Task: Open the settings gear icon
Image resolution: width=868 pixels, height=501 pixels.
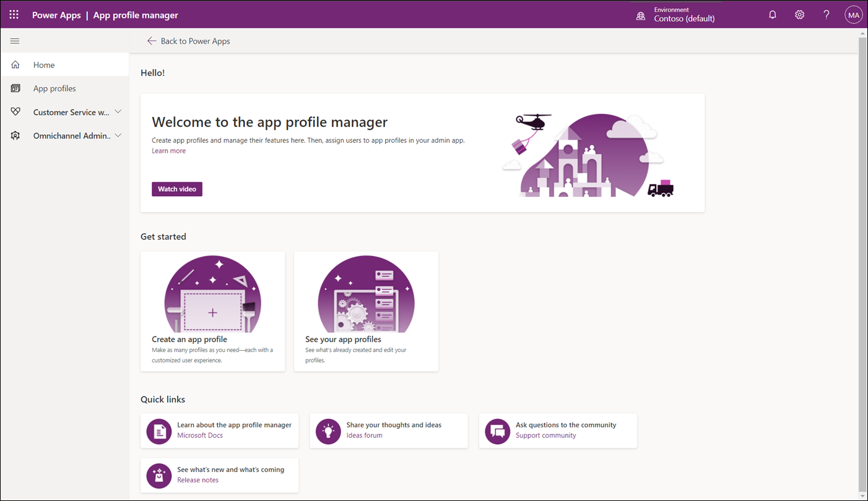Action: [x=800, y=15]
